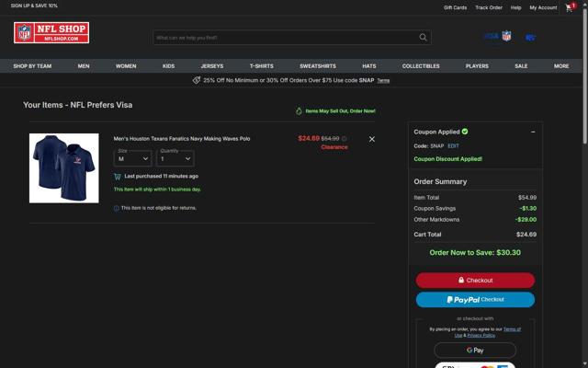Open the Kids menu
Screen dimensions: 588x368
168,66
